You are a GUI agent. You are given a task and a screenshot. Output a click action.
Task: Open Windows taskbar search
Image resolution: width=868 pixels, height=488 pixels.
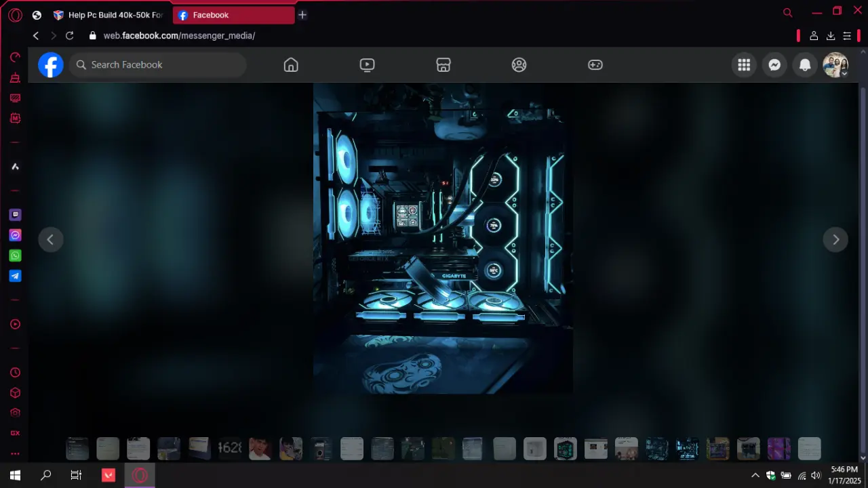(x=45, y=475)
